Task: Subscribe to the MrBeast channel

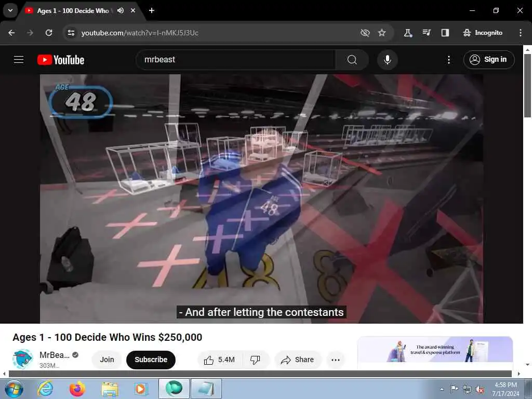Action: pos(151,360)
